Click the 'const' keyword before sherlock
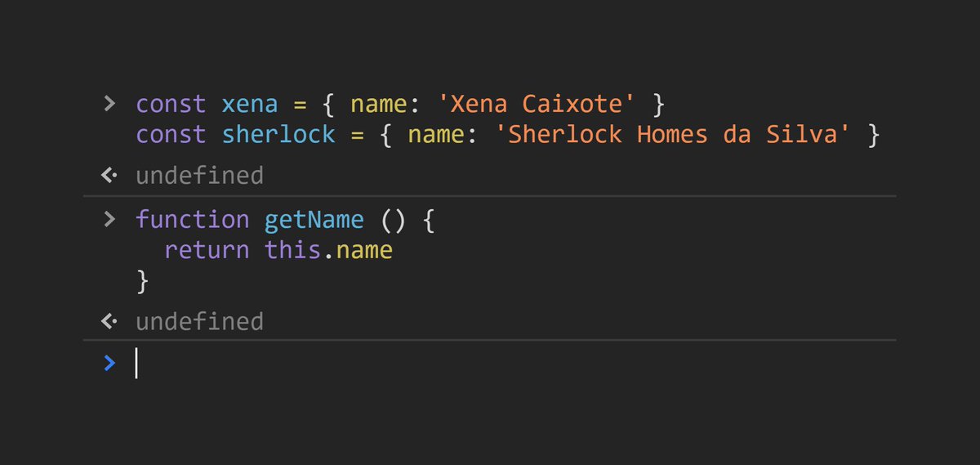The width and height of the screenshot is (980, 465). click(171, 134)
